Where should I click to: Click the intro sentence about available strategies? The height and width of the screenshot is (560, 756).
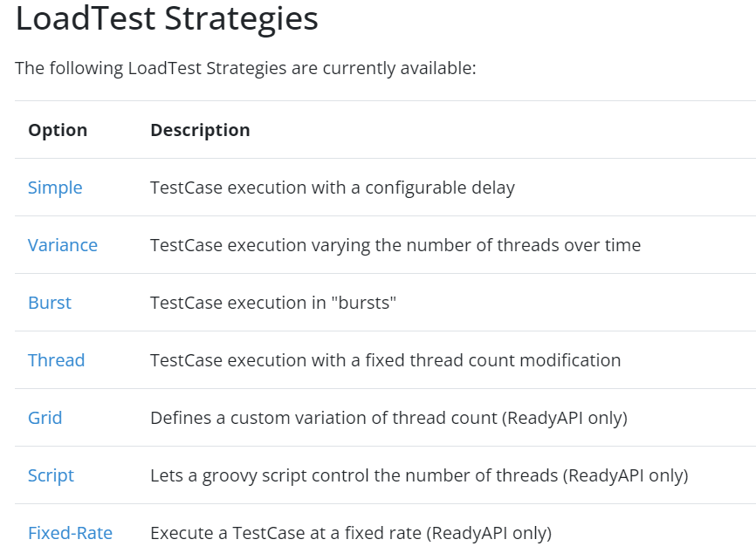coord(245,67)
